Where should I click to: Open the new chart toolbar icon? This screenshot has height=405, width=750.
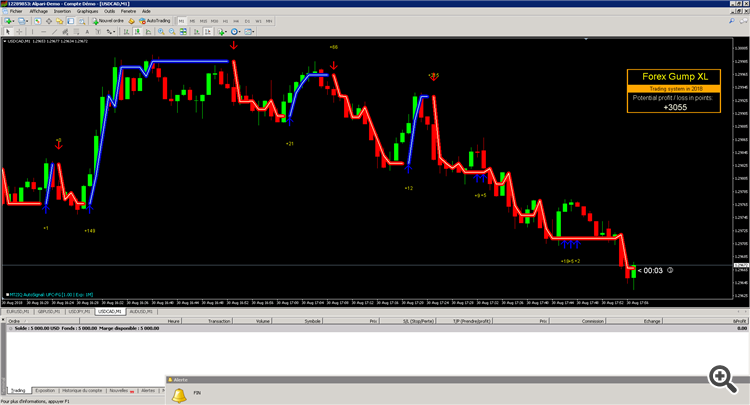[8, 21]
